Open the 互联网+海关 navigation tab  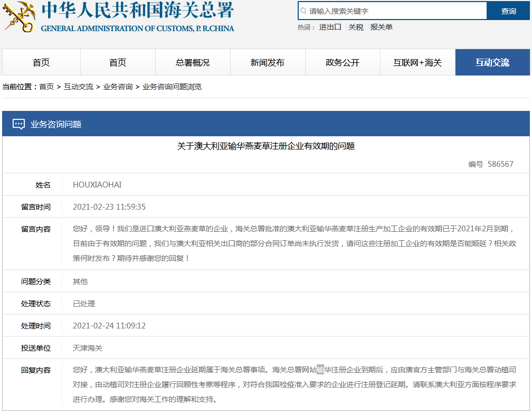click(x=417, y=62)
